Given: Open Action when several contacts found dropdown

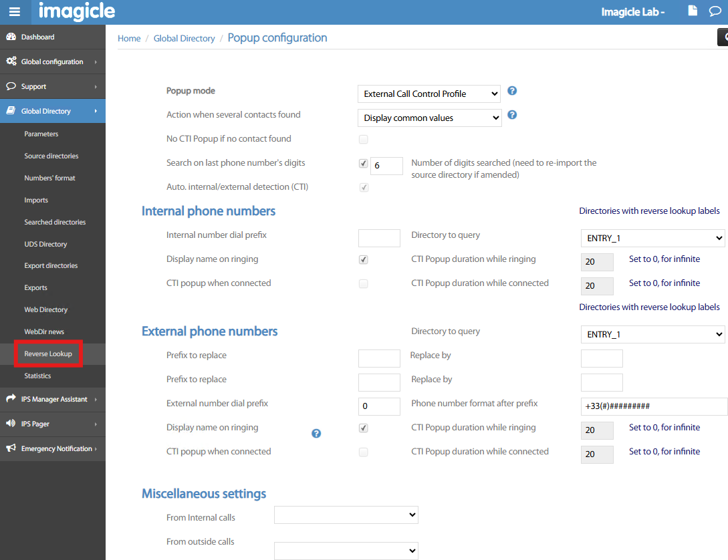Looking at the screenshot, I should tap(429, 118).
